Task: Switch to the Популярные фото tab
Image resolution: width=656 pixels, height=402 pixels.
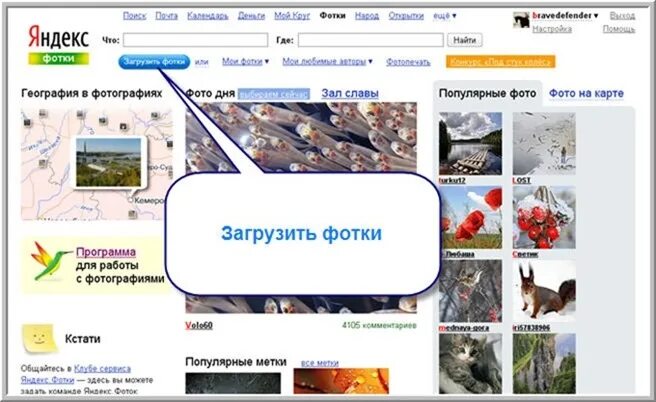Action: coord(487,93)
